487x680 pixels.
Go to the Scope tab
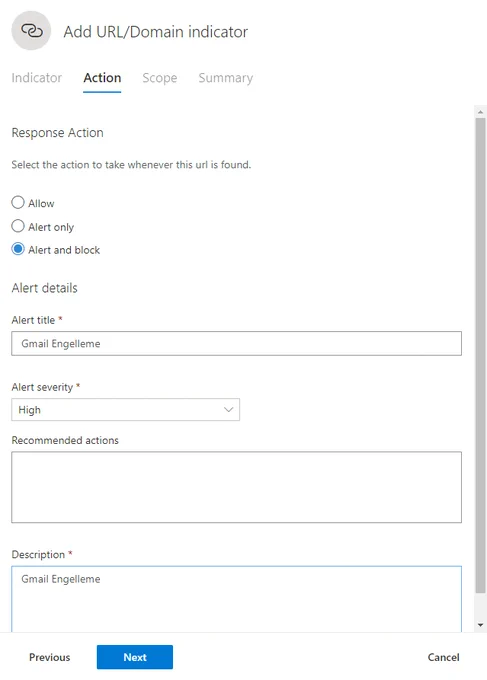pyautogui.click(x=160, y=78)
